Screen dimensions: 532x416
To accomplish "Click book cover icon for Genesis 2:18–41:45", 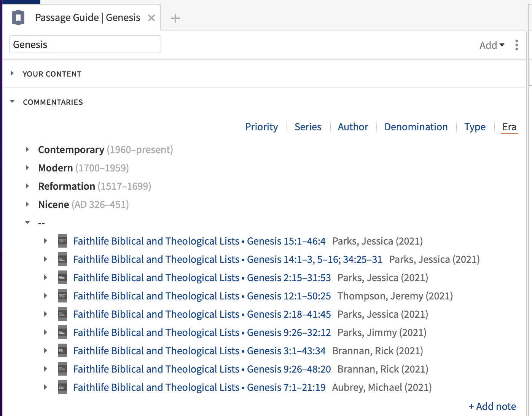I will (62, 314).
